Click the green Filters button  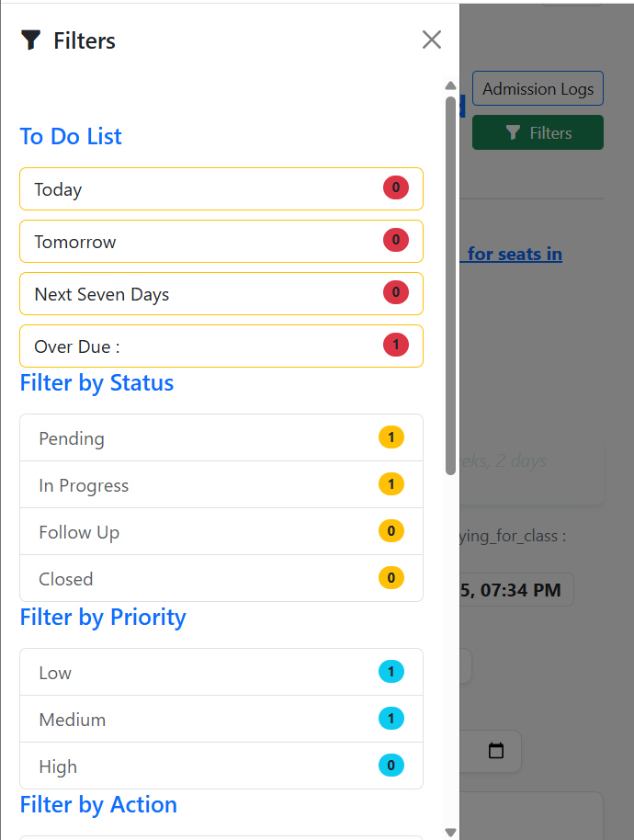(x=538, y=132)
